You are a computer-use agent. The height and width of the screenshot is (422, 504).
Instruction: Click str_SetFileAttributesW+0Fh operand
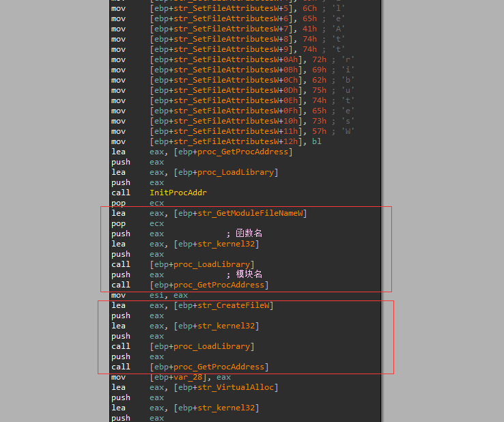click(x=236, y=111)
